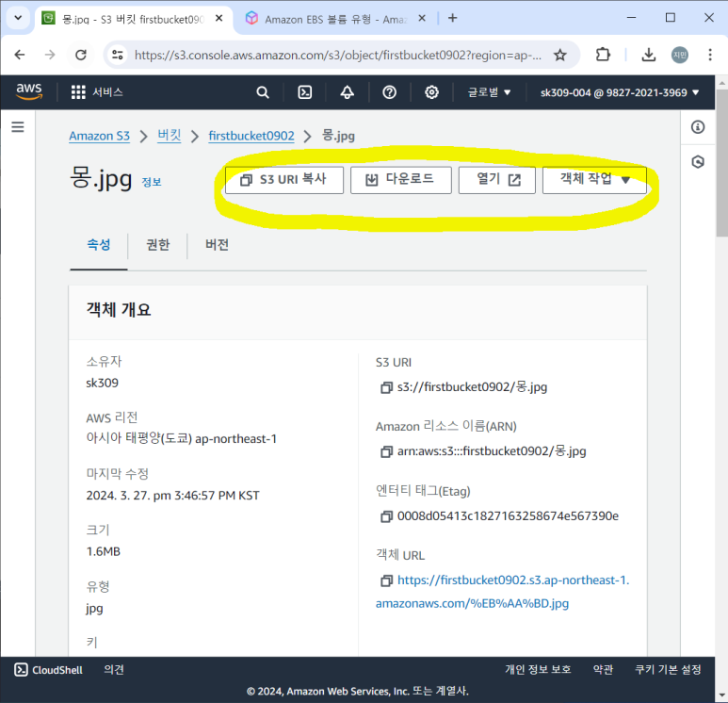Click the 의견 feedback link

click(x=114, y=669)
